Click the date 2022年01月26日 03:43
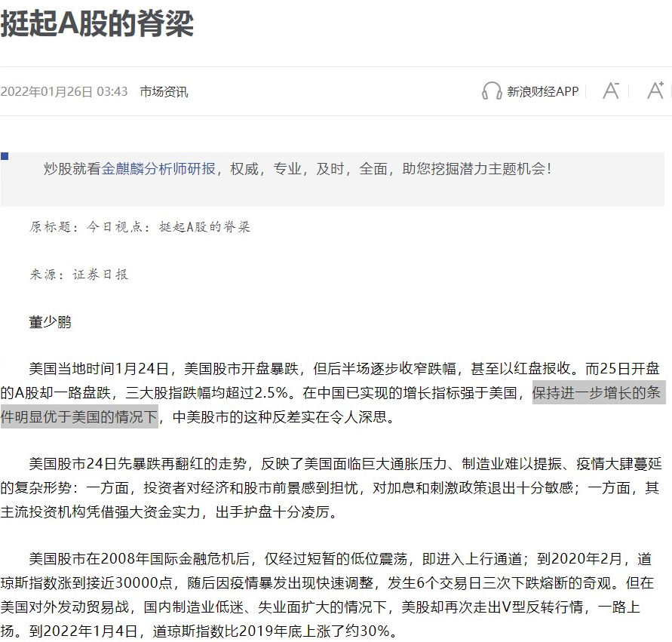The image size is (672, 642). 64,92
